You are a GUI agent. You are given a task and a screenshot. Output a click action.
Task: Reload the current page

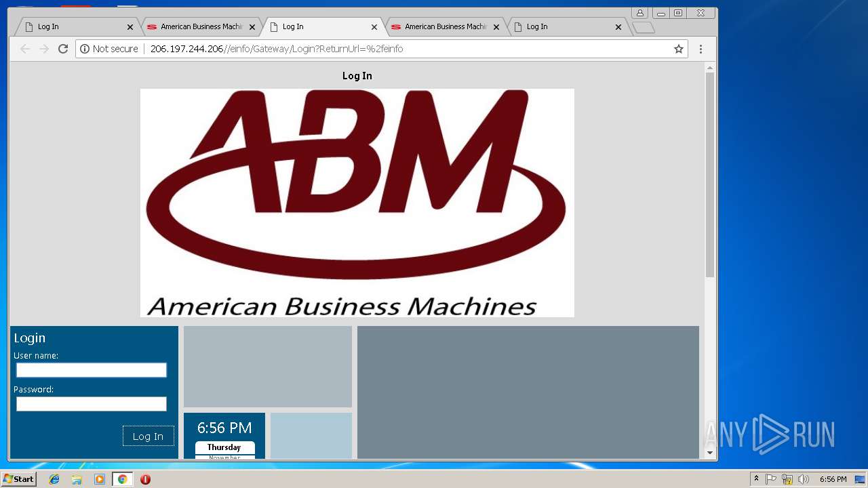pos(63,49)
